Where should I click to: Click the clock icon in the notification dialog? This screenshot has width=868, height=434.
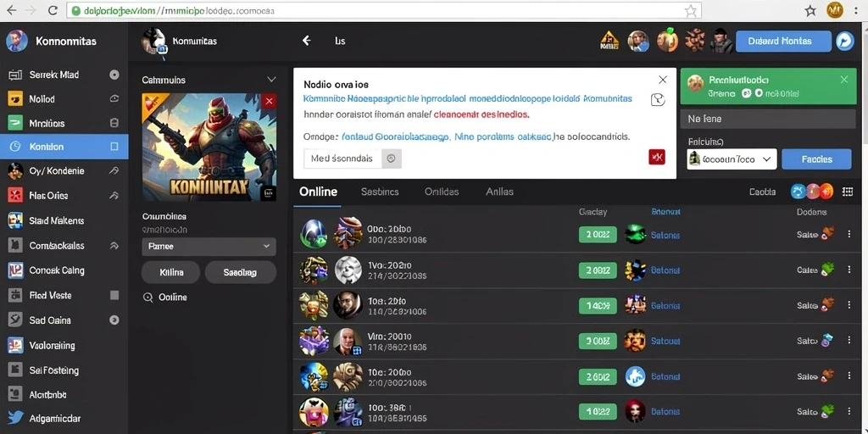click(658, 99)
